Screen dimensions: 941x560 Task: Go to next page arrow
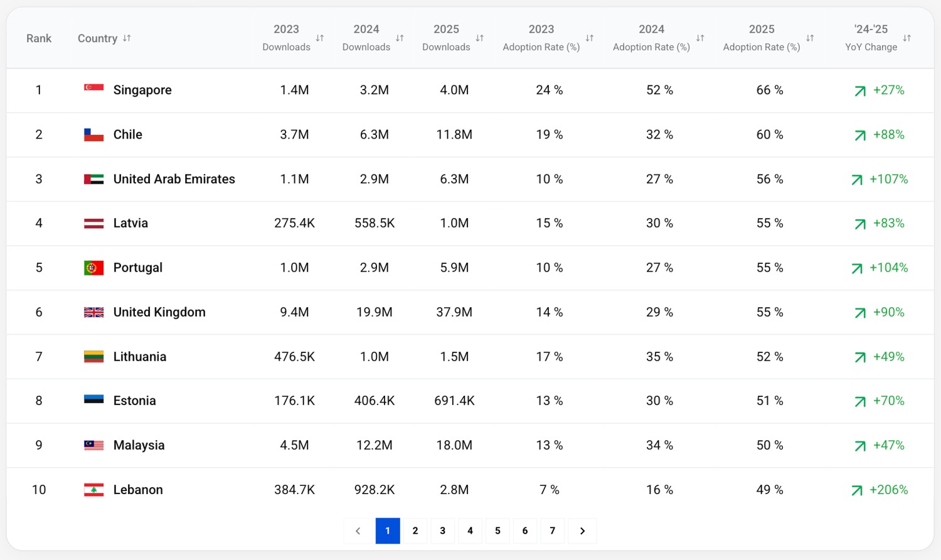coord(582,531)
